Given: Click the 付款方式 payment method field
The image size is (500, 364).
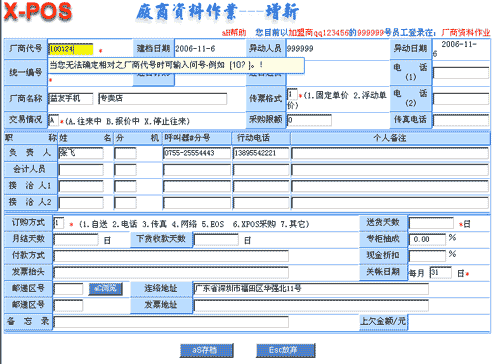Looking at the screenshot, I should 171,256.
